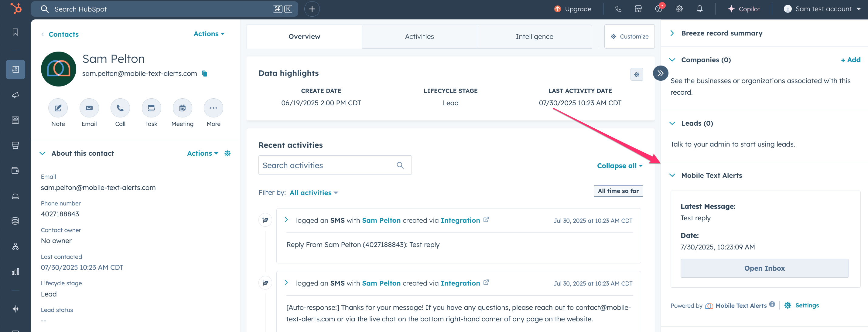868x332 pixels.
Task: Expand the Breeze record summary panel
Action: pyautogui.click(x=672, y=33)
